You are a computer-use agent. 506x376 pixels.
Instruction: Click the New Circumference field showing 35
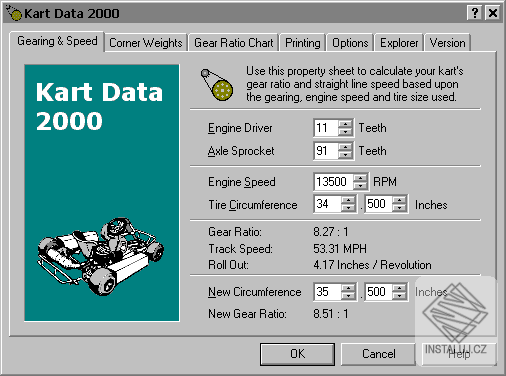328,292
